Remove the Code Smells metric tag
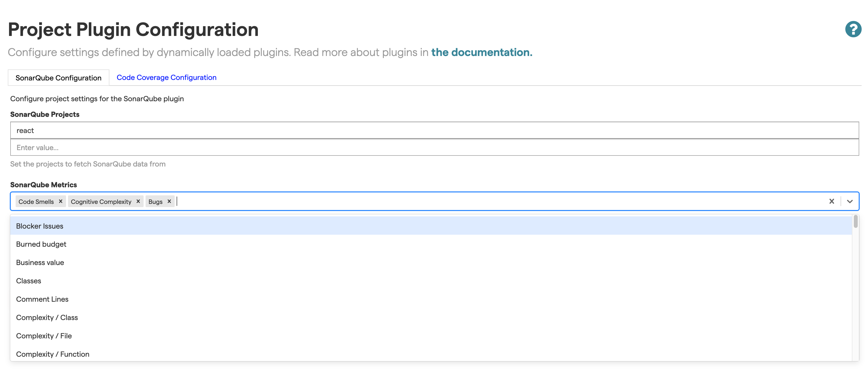The image size is (868, 377). [x=60, y=201]
